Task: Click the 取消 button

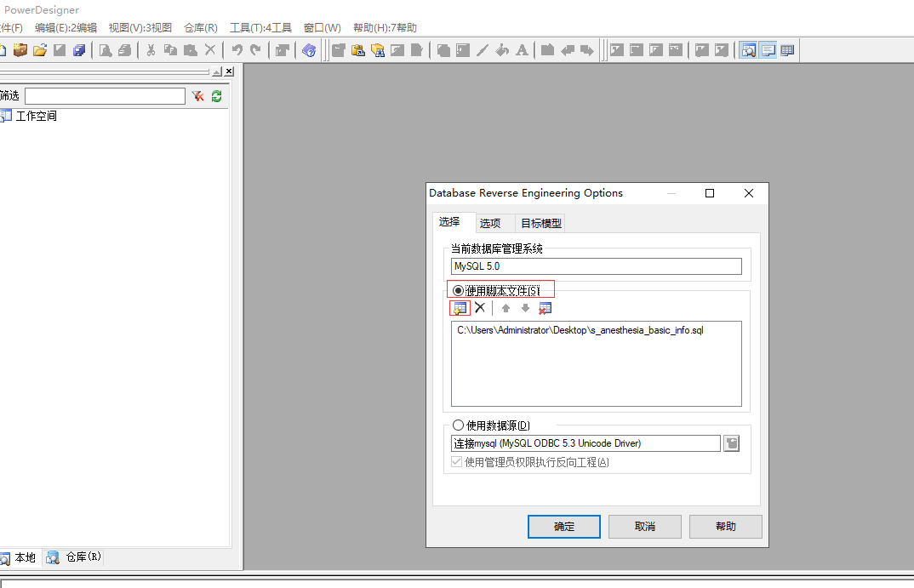Action: (644, 527)
